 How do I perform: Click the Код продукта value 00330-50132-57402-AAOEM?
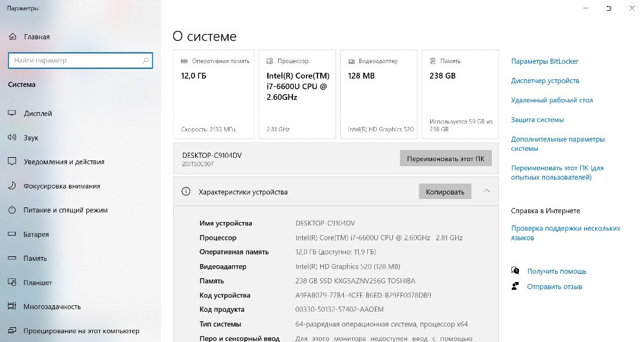[339, 309]
